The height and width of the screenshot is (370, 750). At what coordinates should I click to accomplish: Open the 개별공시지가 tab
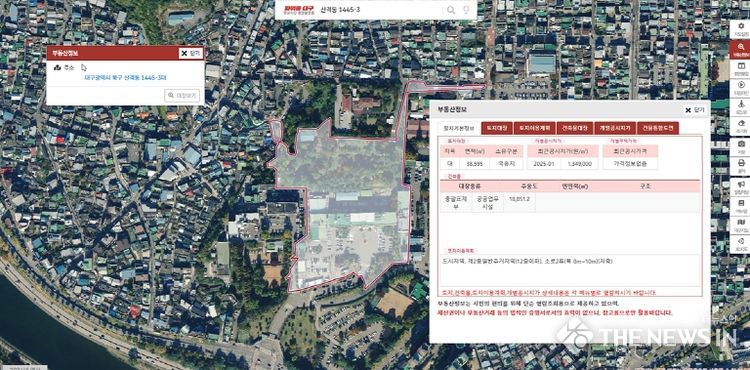[615, 128]
